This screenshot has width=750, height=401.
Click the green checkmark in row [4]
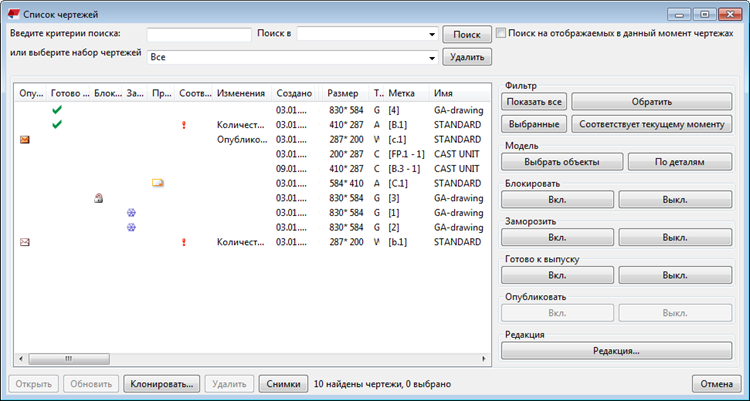coord(57,110)
